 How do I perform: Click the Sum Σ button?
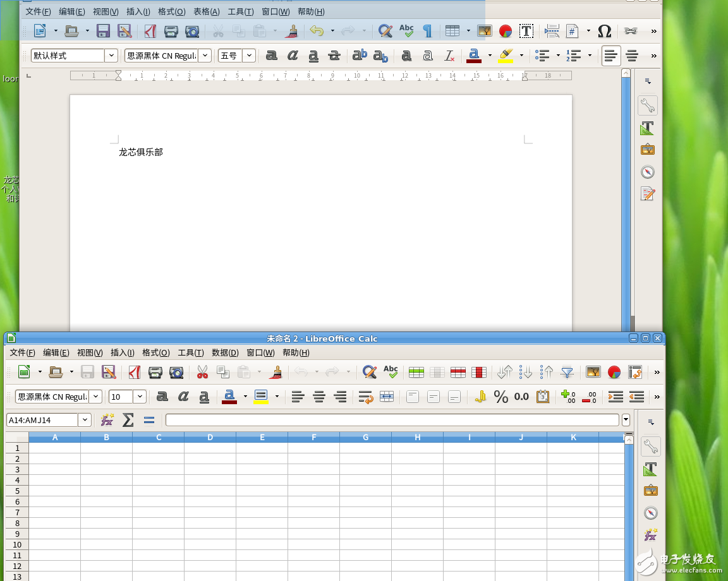tap(128, 420)
